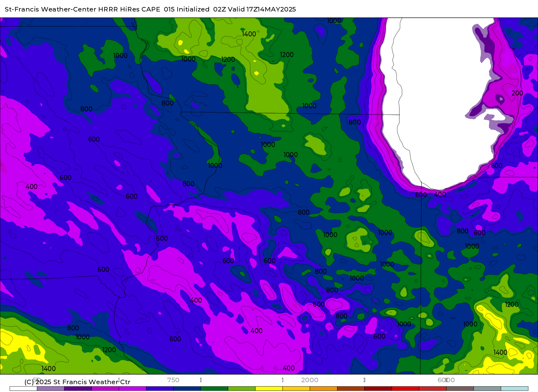538x392 pixels.
Task: Click the "200" contour label on map
Action: (x=517, y=93)
